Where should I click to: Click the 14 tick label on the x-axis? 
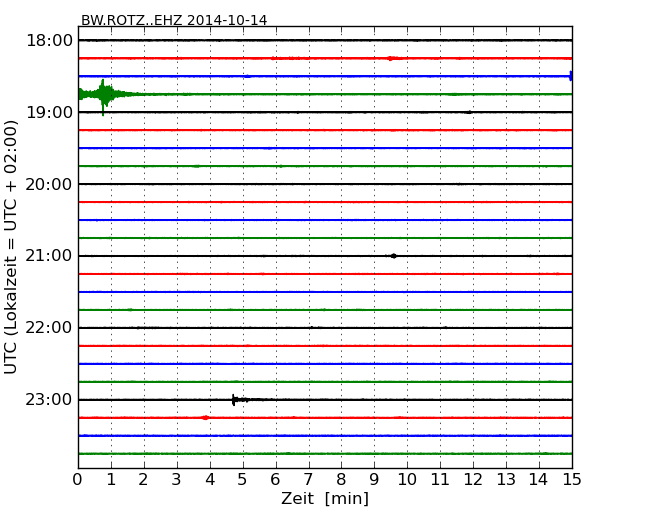pyautogui.click(x=538, y=480)
